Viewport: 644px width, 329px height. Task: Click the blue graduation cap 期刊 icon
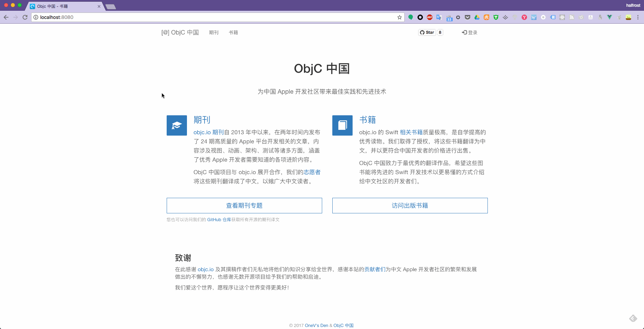[177, 125]
